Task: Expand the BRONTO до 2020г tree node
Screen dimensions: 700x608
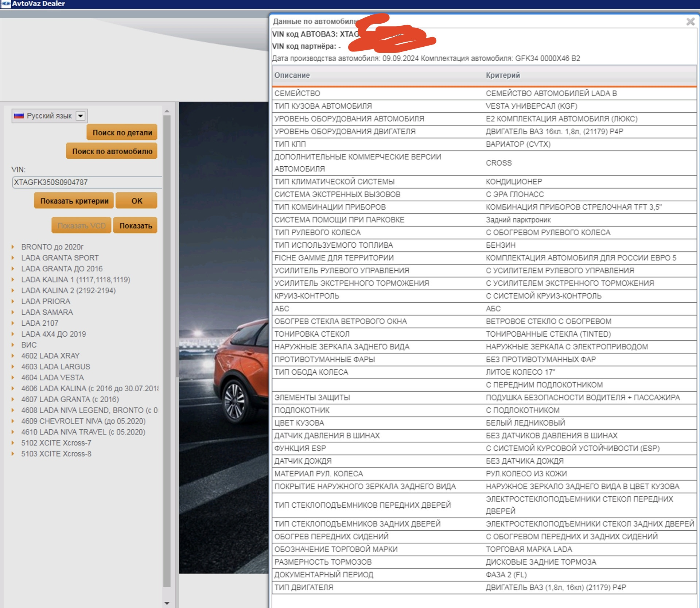Action: [x=13, y=247]
